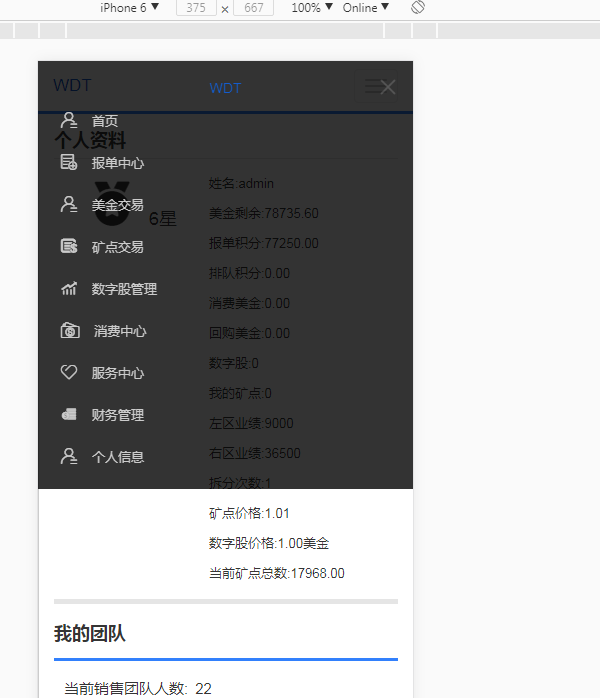Open 服务中心 menu item

tap(118, 373)
